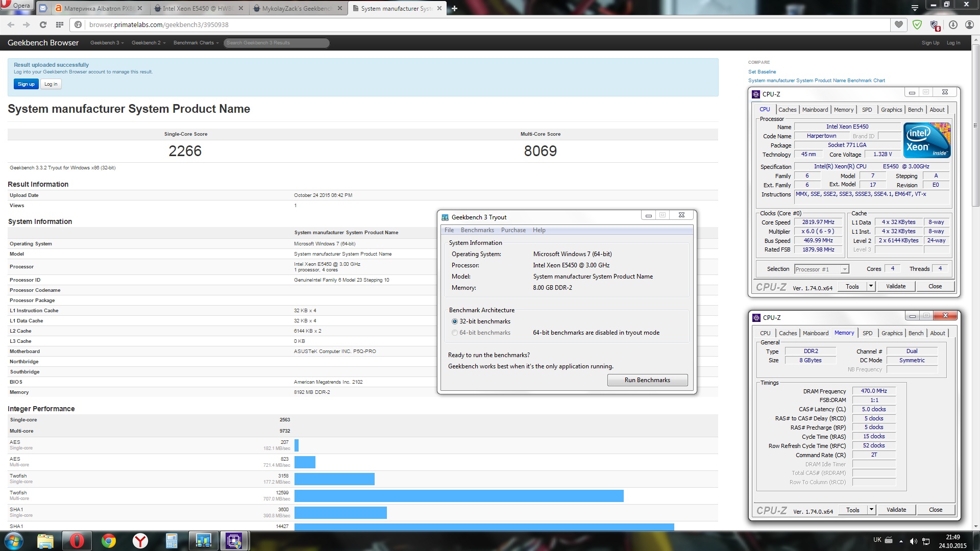Open Geekbench taskbar icon
The width and height of the screenshot is (980, 551).
coord(203,541)
